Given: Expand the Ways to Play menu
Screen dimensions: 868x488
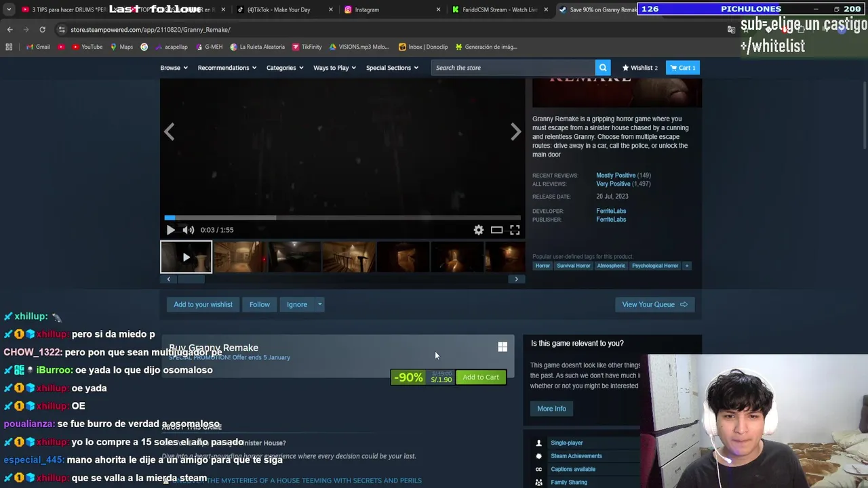Looking at the screenshot, I should click(334, 68).
